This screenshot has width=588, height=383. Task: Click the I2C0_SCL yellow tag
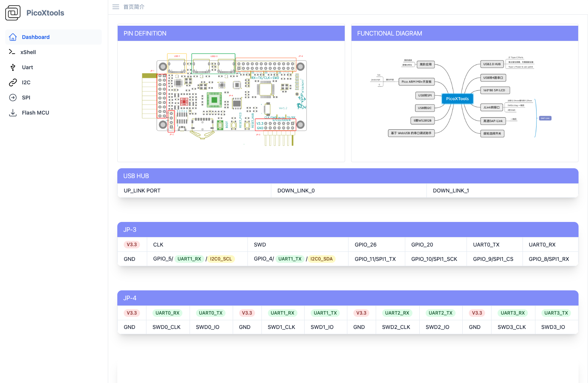[x=221, y=259]
